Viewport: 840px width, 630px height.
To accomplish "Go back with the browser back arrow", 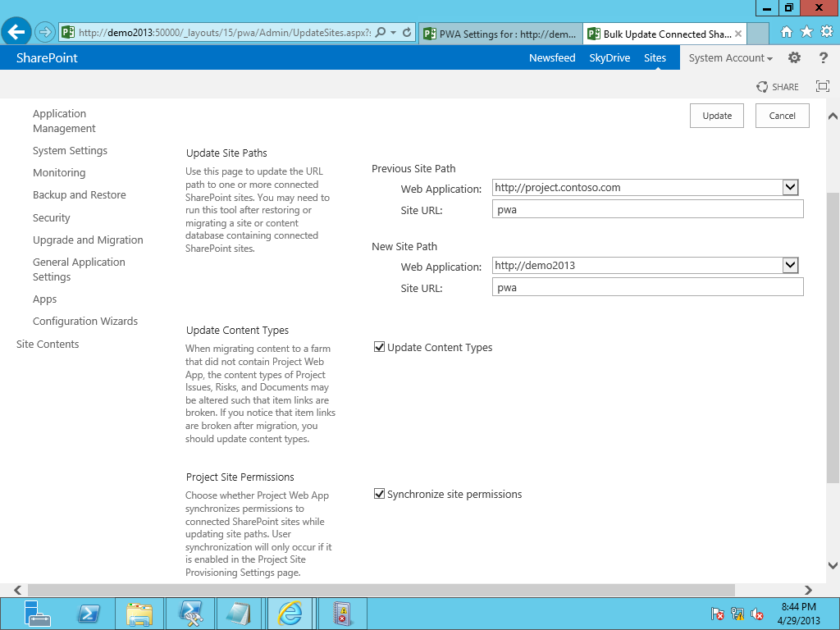I will pyautogui.click(x=16, y=32).
